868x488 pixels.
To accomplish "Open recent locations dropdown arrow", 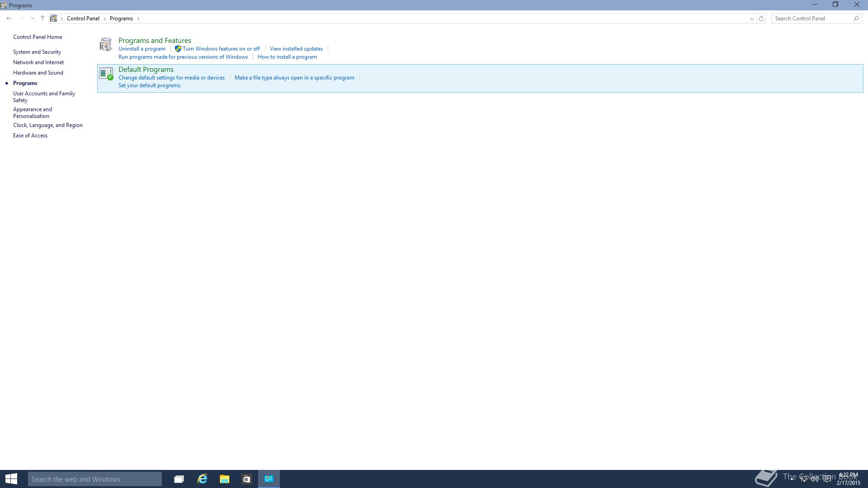I will tap(33, 19).
